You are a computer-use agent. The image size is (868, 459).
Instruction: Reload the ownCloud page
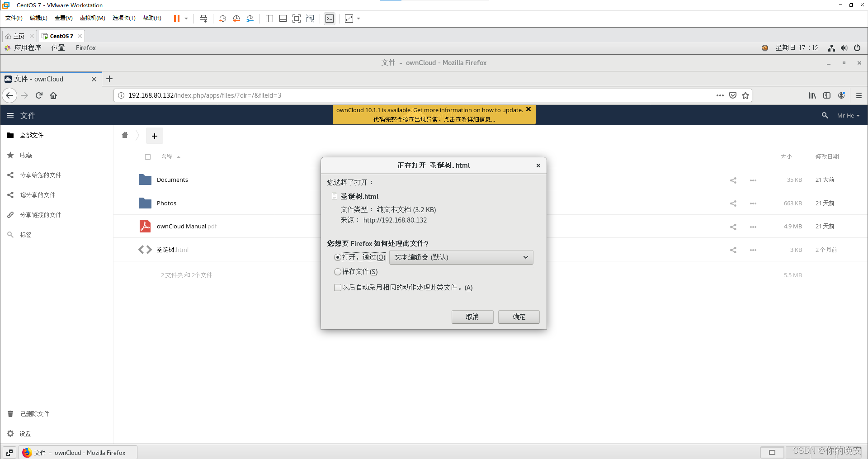[x=39, y=95]
